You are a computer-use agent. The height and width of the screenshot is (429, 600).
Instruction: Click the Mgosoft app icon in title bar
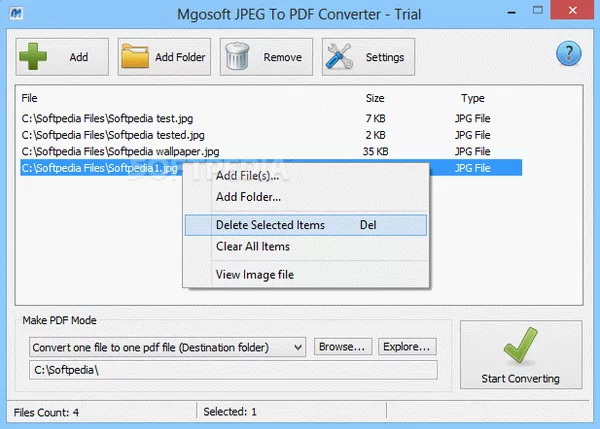coord(16,13)
